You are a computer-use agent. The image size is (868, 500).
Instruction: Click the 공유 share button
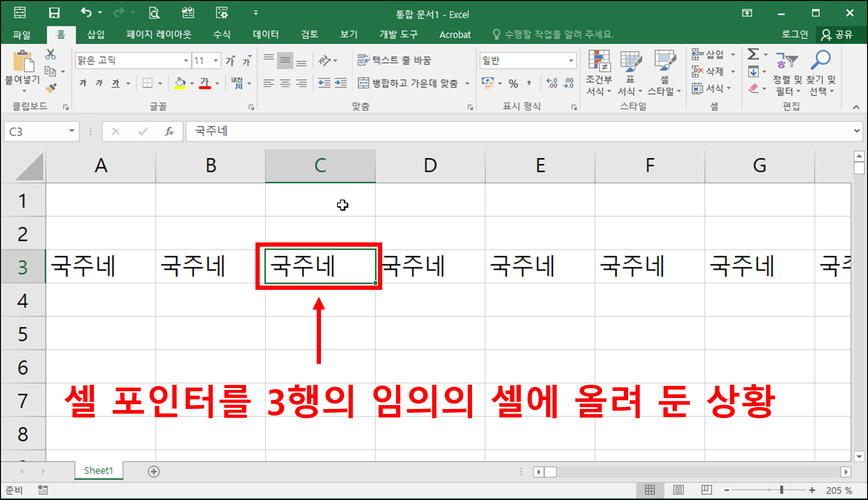click(x=837, y=34)
